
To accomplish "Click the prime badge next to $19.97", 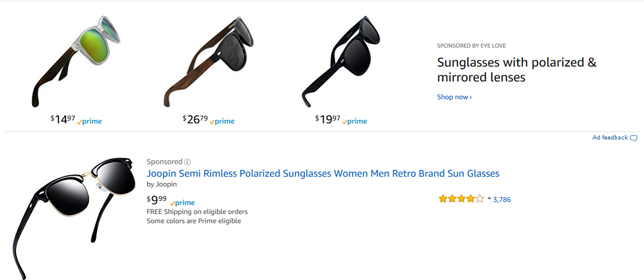I will click(355, 122).
